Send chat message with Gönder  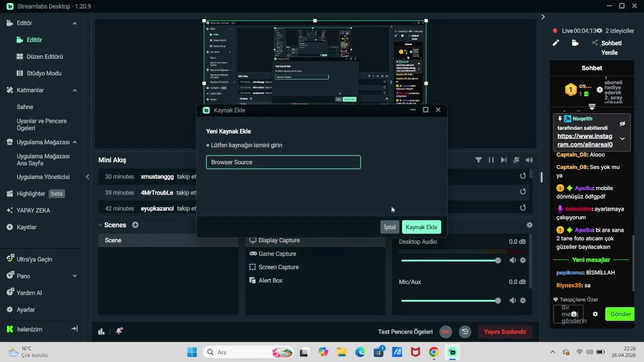620,314
